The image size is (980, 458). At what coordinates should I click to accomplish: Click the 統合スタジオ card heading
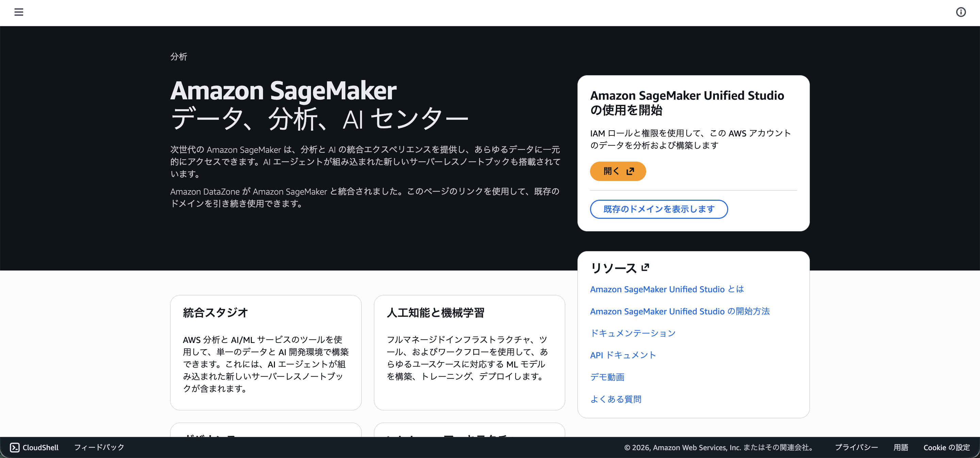point(215,313)
